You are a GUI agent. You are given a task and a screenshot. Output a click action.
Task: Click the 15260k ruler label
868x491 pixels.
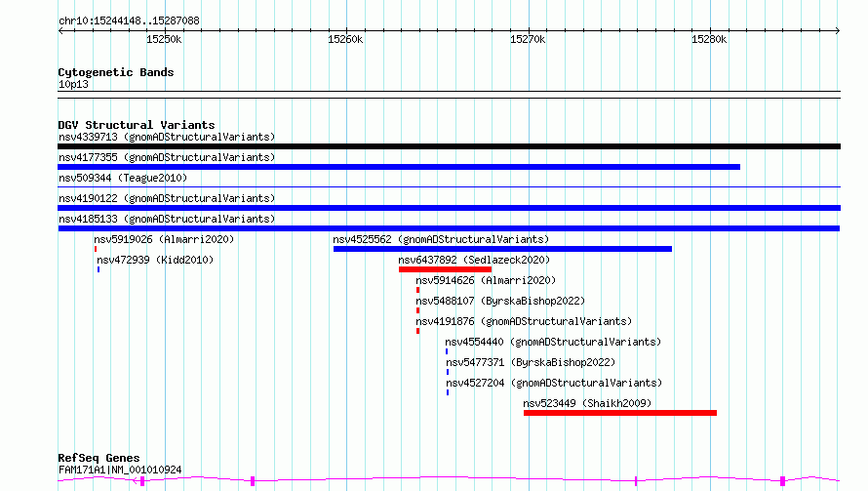tap(345, 39)
